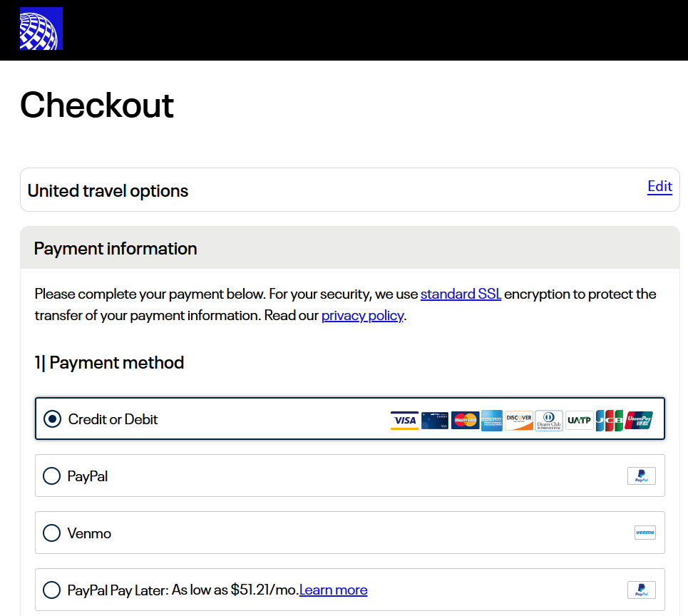Click the UATP card logo
Viewport: 688px width, 616px height.
(x=579, y=421)
